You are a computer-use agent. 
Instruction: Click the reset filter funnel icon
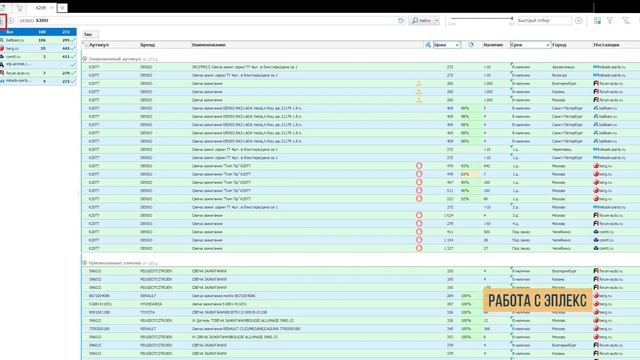tap(626, 20)
